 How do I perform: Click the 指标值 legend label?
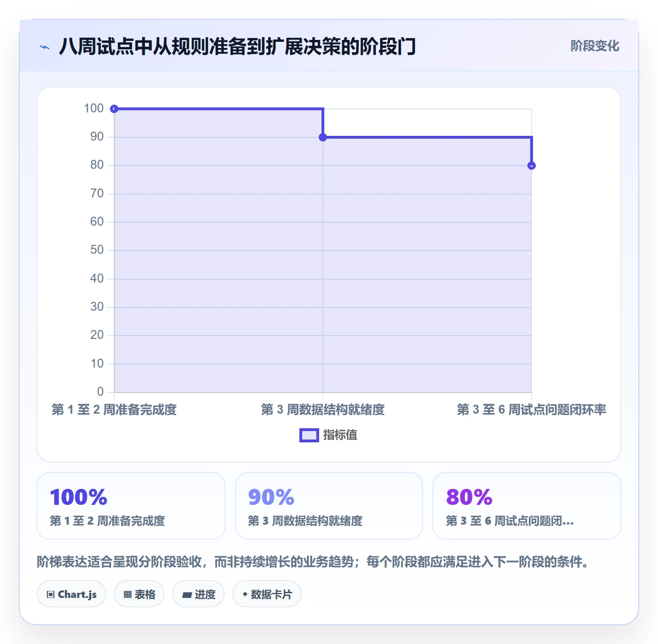[x=340, y=435]
